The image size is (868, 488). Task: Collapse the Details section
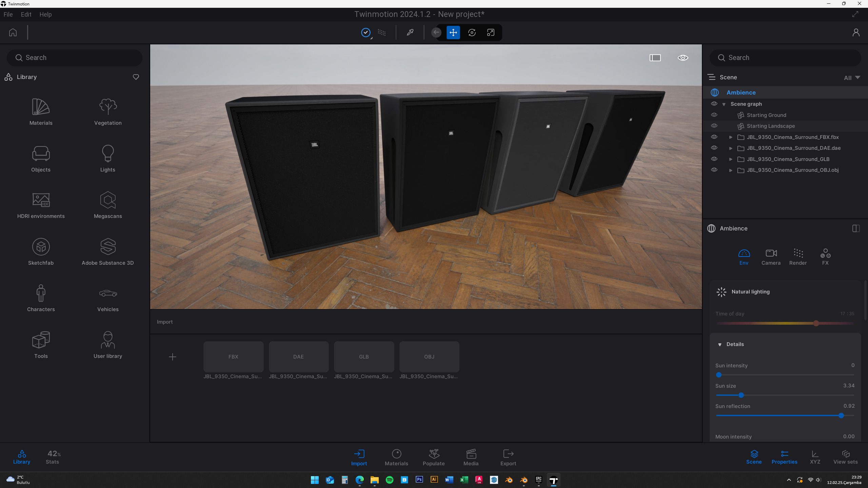pyautogui.click(x=720, y=345)
